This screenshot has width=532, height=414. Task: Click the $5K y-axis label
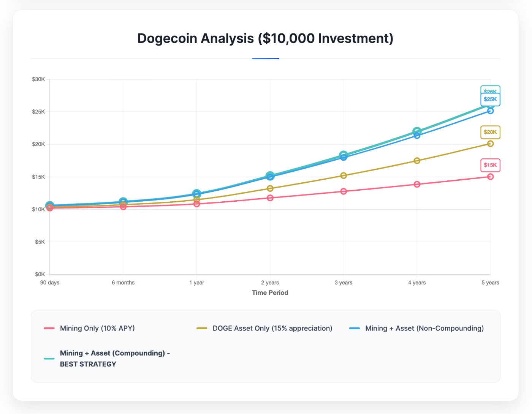40,242
